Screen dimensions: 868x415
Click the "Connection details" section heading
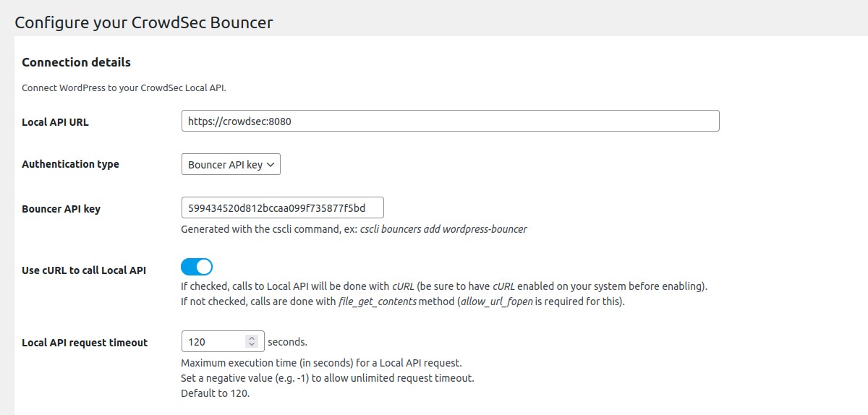(x=76, y=62)
